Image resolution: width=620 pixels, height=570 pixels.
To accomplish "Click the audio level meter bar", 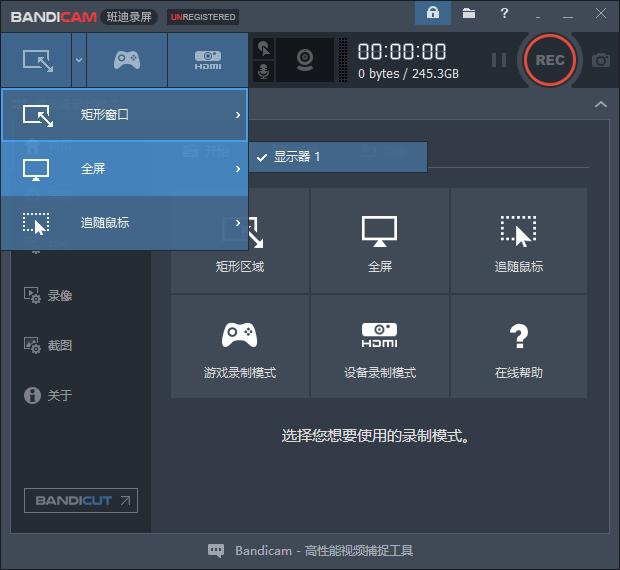I will click(343, 60).
